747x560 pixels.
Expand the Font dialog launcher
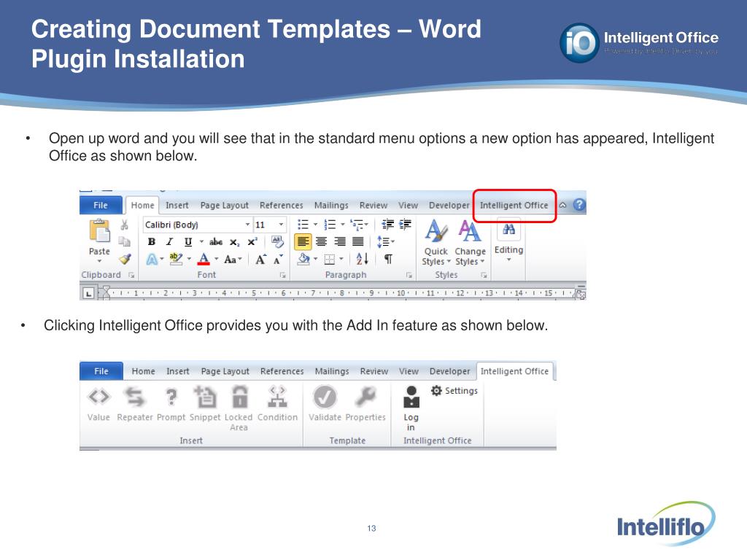point(282,275)
